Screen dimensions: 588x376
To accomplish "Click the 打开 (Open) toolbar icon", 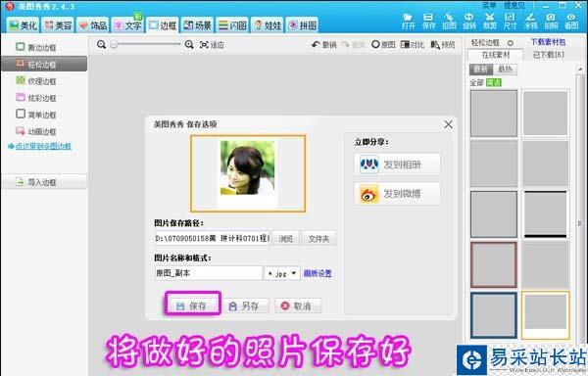I will (x=408, y=22).
